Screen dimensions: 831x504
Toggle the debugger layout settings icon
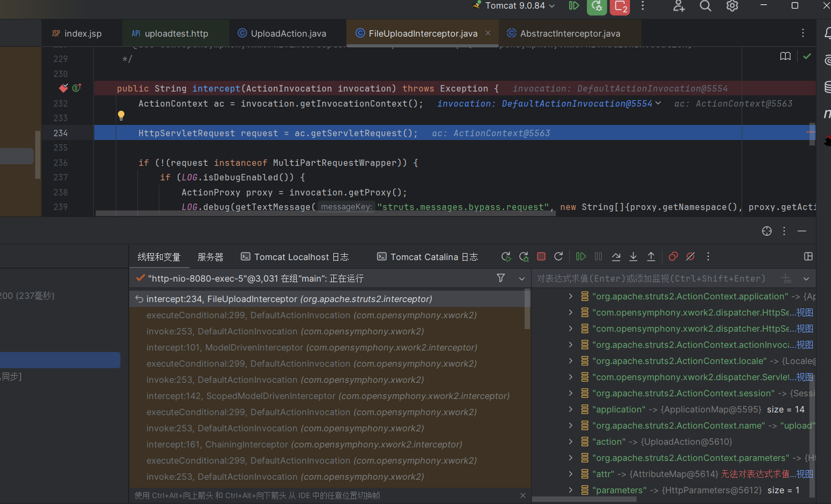[808, 257]
